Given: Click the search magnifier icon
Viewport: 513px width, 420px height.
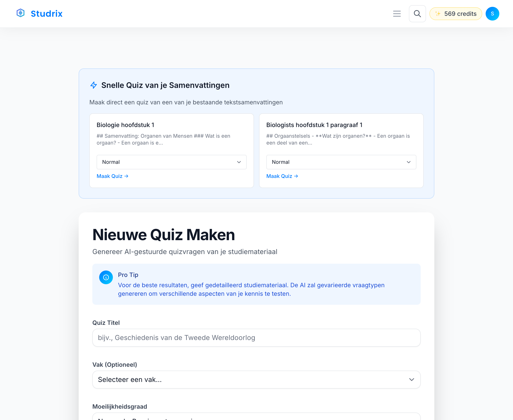Looking at the screenshot, I should click(417, 13).
